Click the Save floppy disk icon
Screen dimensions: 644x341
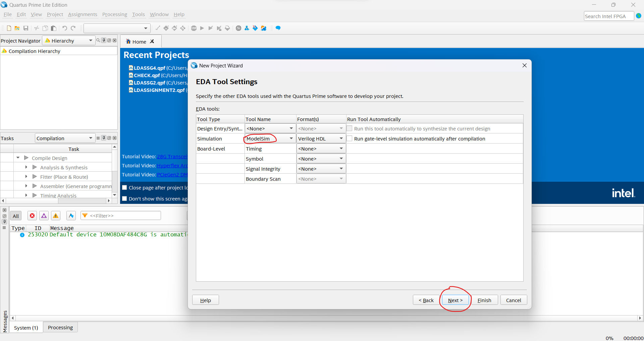(x=25, y=28)
